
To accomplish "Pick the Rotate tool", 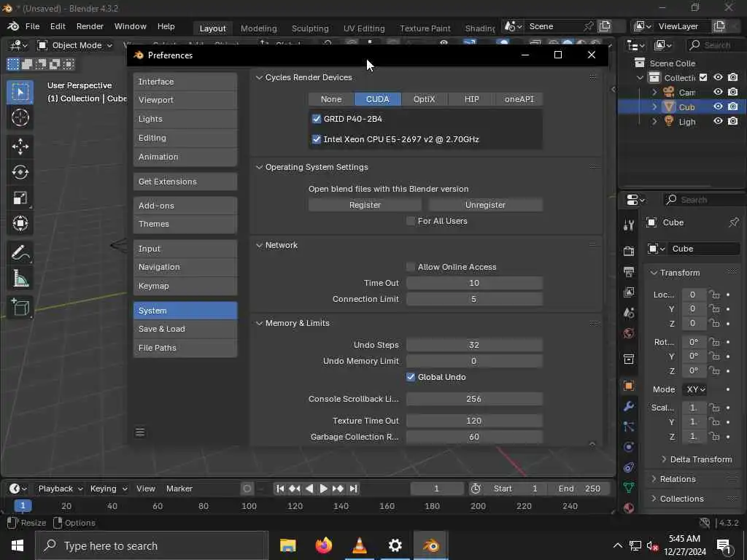I will 20,172.
